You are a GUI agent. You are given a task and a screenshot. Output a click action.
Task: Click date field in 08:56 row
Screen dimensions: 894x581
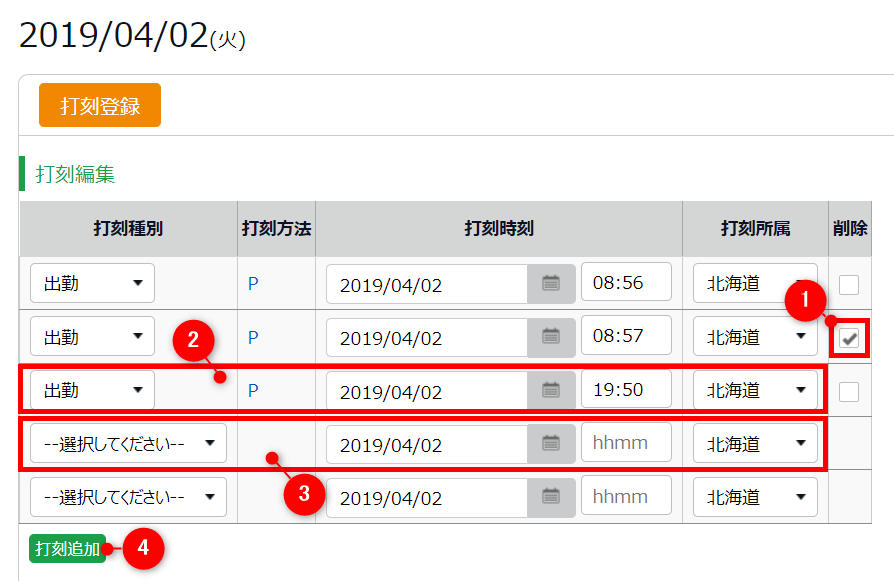(x=427, y=284)
